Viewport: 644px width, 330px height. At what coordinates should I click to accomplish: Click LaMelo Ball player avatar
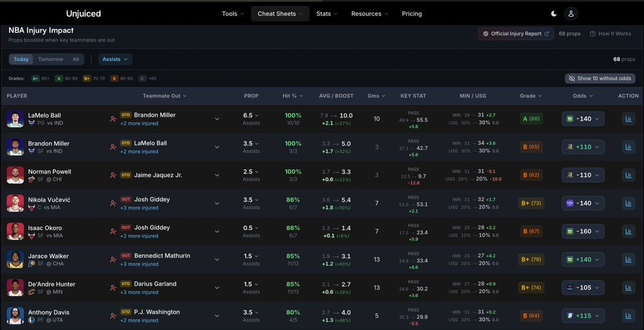(16, 119)
